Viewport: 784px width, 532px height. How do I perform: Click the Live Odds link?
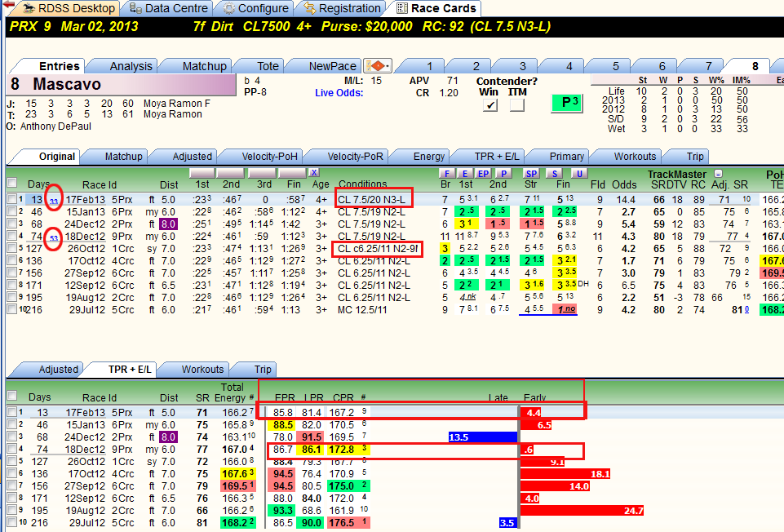339,92
